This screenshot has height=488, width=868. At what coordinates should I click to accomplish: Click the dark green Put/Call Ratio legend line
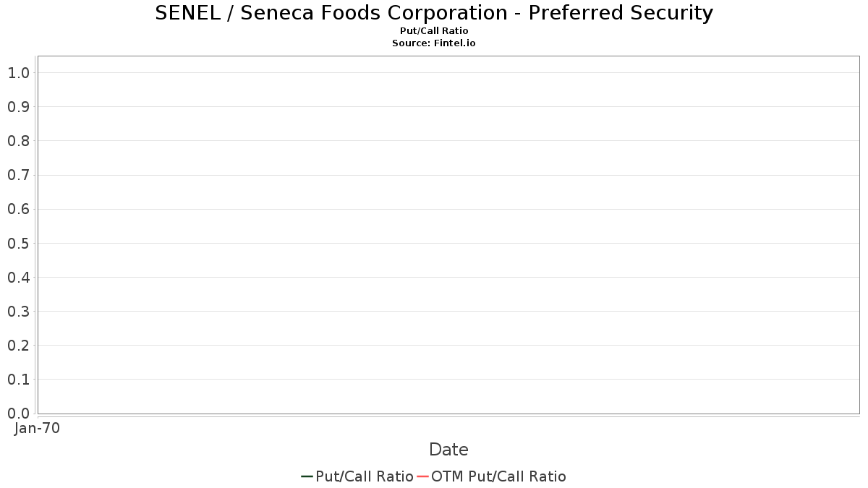(307, 476)
